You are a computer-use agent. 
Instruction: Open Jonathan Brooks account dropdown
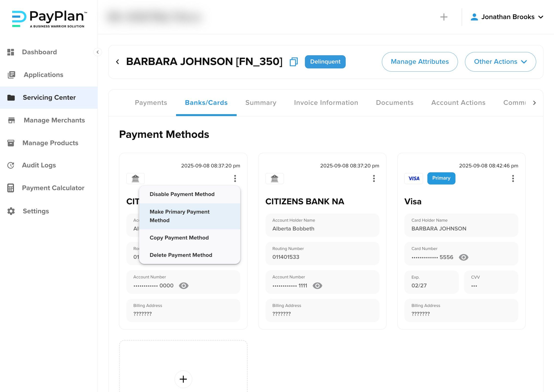tap(507, 17)
